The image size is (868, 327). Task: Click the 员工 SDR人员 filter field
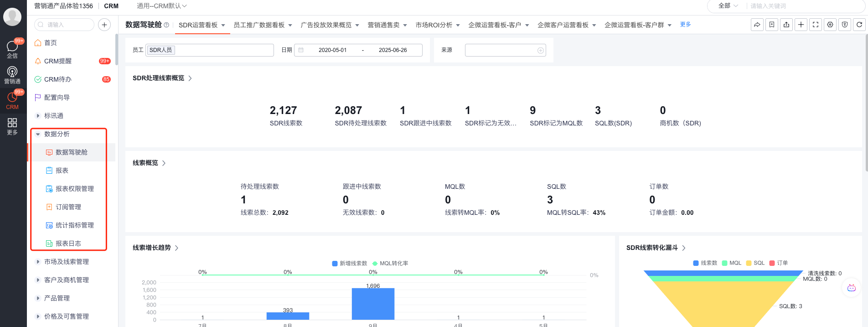[210, 50]
